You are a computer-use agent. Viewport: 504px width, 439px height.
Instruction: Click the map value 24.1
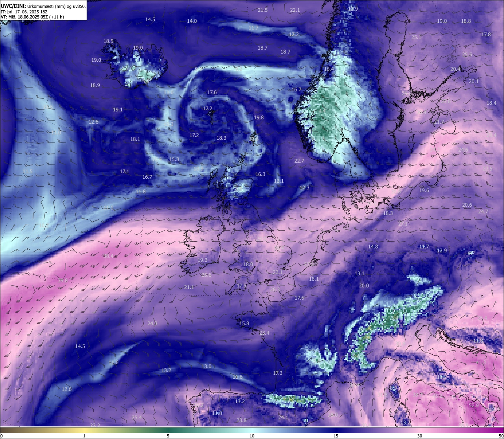(x=283, y=418)
